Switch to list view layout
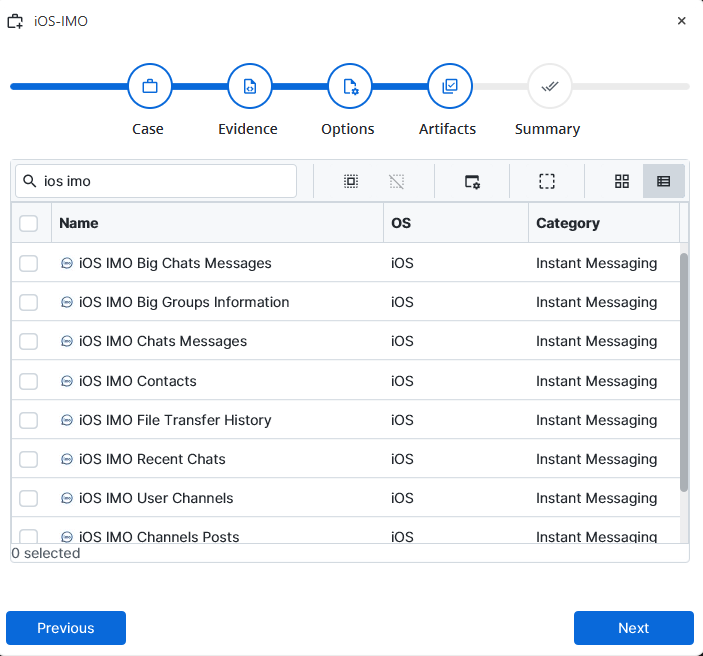The width and height of the screenshot is (703, 656). (664, 181)
